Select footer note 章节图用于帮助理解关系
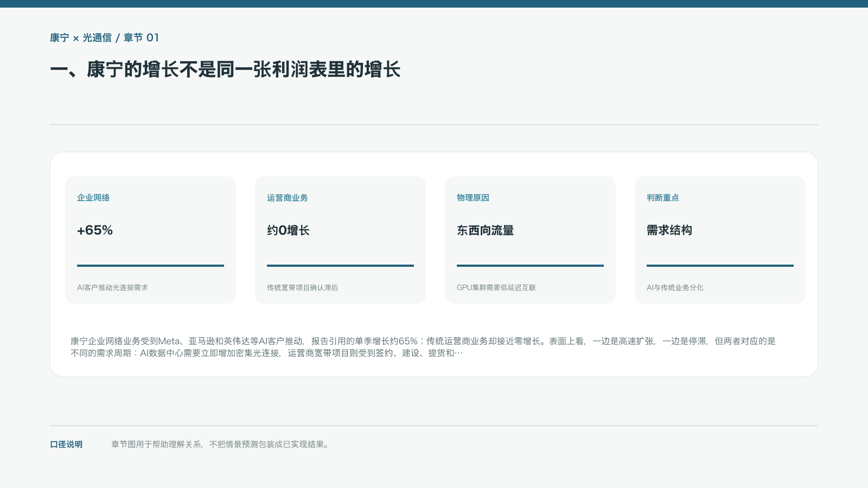This screenshot has width=868, height=488. 220,444
